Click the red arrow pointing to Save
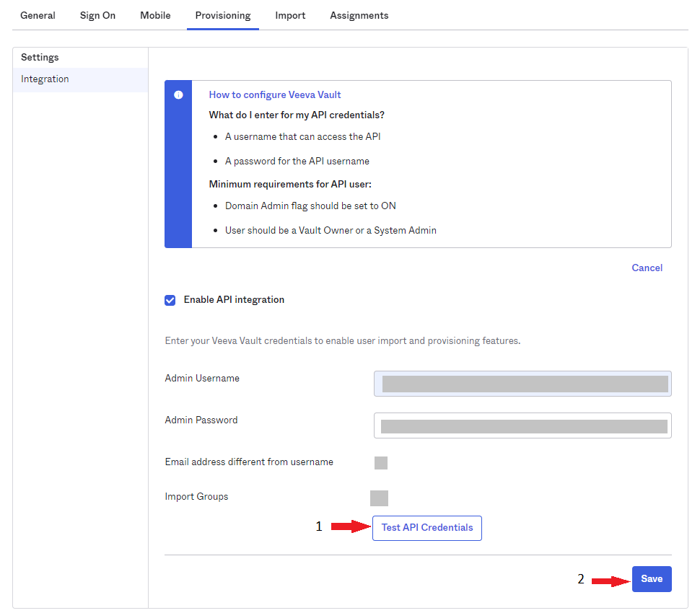 point(610,579)
